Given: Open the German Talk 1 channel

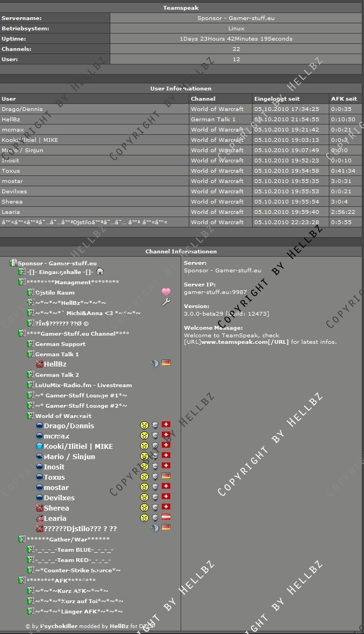Looking at the screenshot, I should 57,354.
